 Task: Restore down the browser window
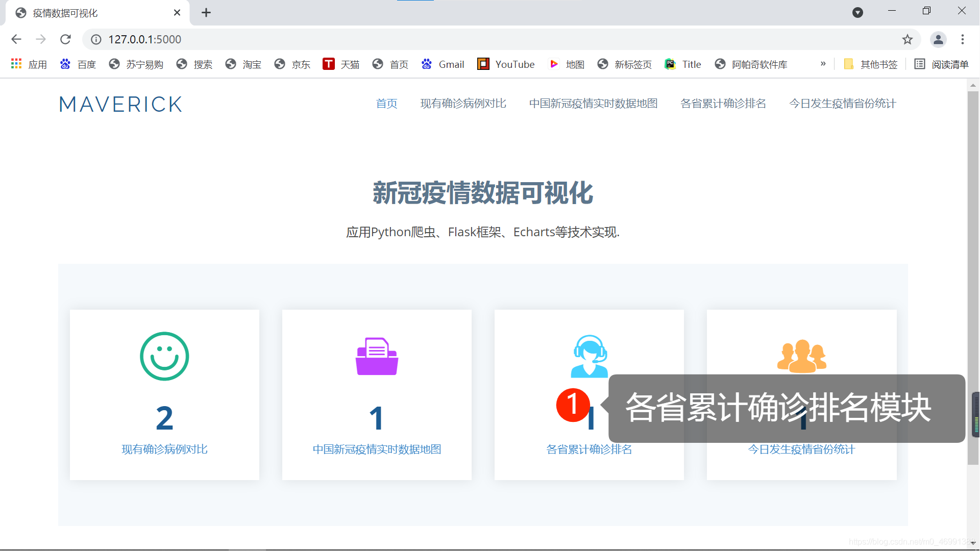click(926, 11)
